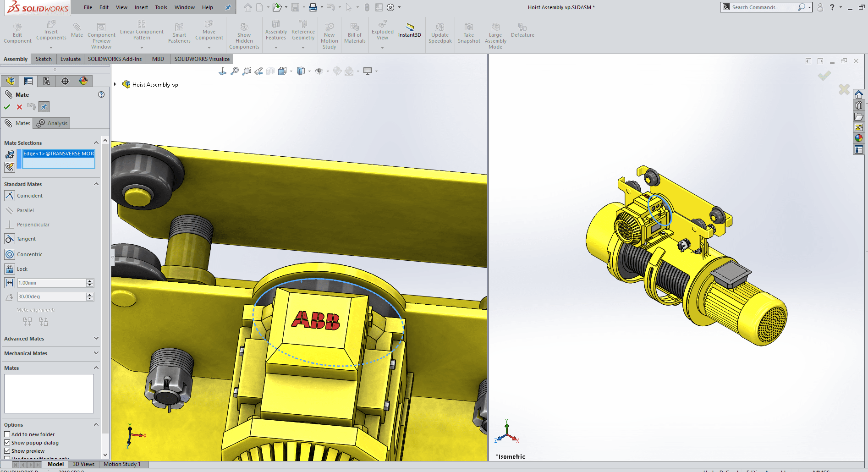Click the Mate panel scrollbar down arrow
868x472 pixels.
pyautogui.click(x=105, y=455)
